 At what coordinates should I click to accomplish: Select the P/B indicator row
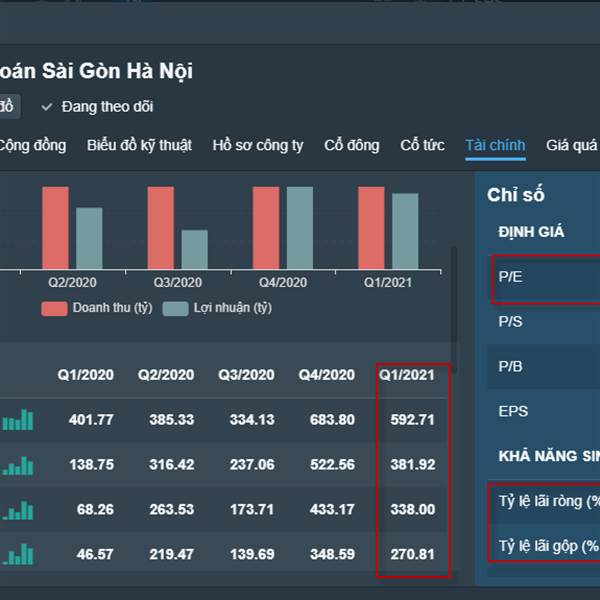tap(543, 367)
